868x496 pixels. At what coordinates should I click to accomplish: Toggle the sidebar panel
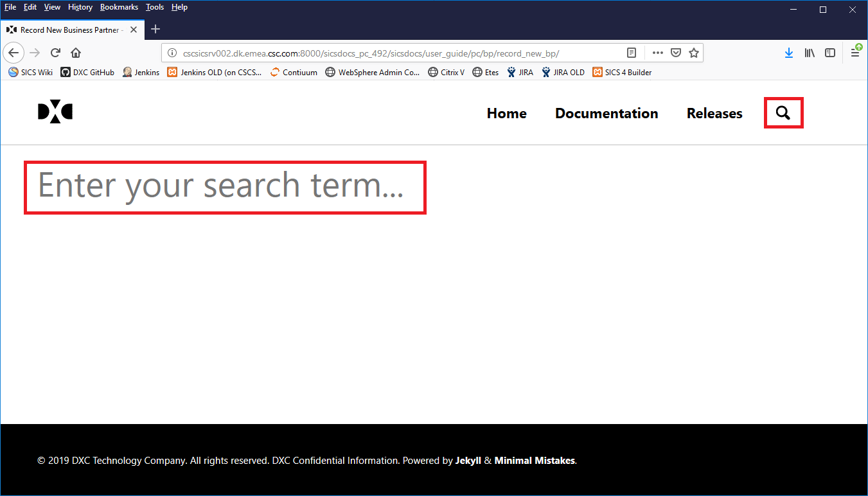[830, 53]
